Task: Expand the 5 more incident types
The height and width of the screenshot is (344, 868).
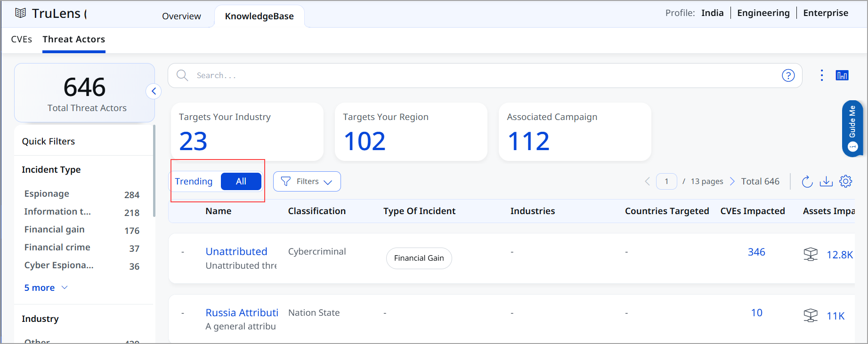Action: click(x=46, y=288)
